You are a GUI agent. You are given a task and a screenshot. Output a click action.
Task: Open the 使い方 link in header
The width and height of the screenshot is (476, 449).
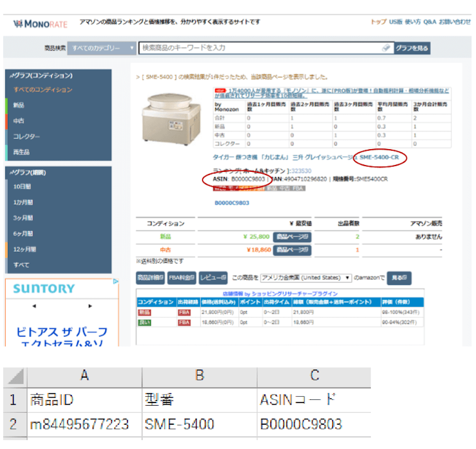tap(413, 22)
